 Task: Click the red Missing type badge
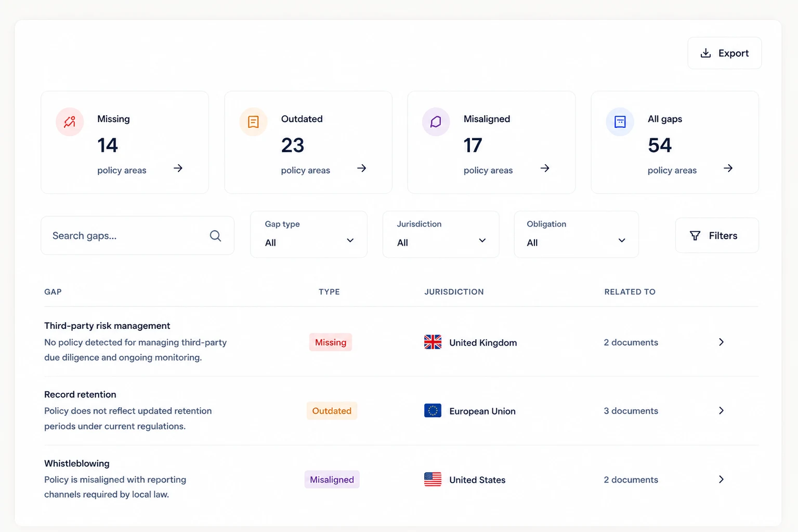pyautogui.click(x=331, y=342)
